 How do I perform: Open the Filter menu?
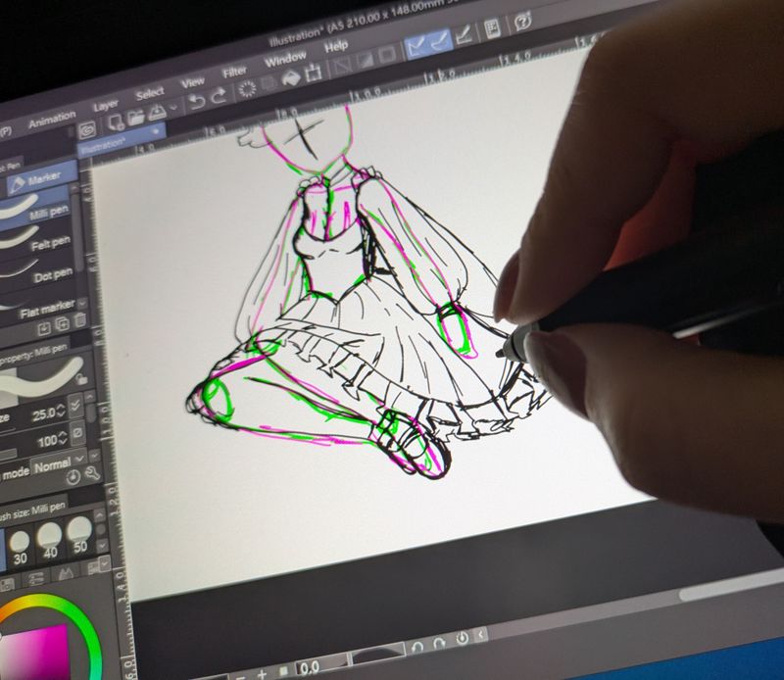click(x=234, y=73)
